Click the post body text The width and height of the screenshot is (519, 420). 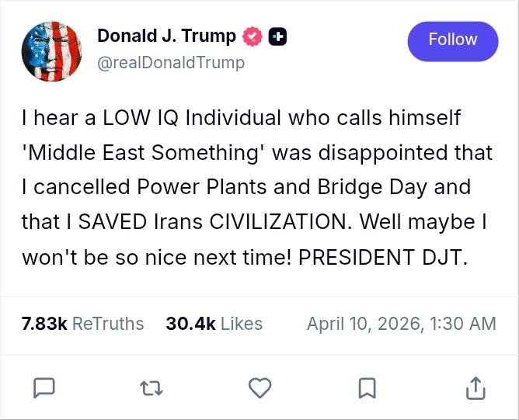point(257,187)
